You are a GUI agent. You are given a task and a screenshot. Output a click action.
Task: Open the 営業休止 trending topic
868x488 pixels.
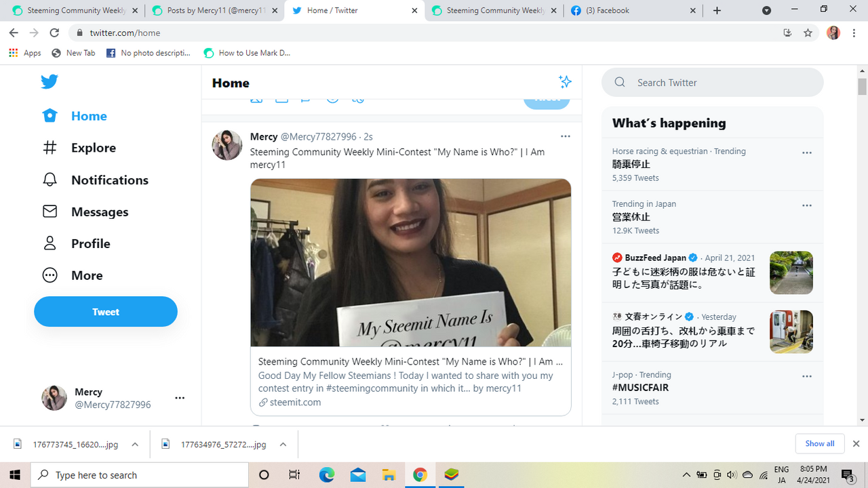point(631,217)
